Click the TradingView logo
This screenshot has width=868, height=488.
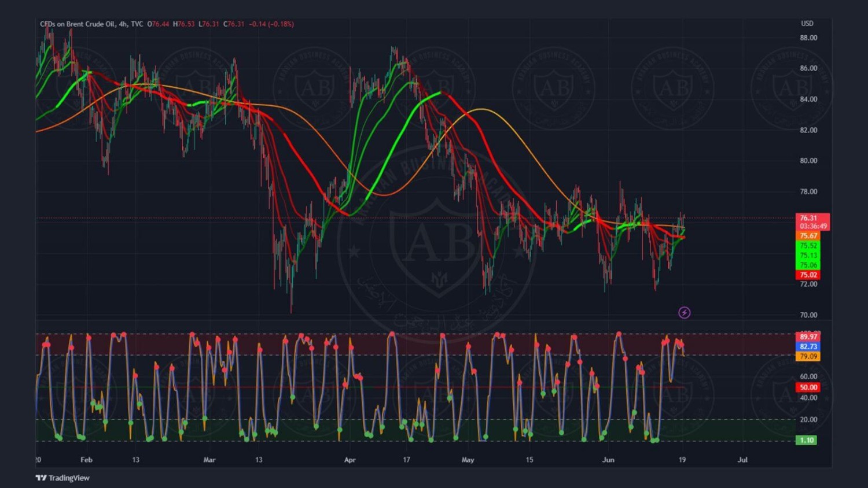click(x=41, y=478)
